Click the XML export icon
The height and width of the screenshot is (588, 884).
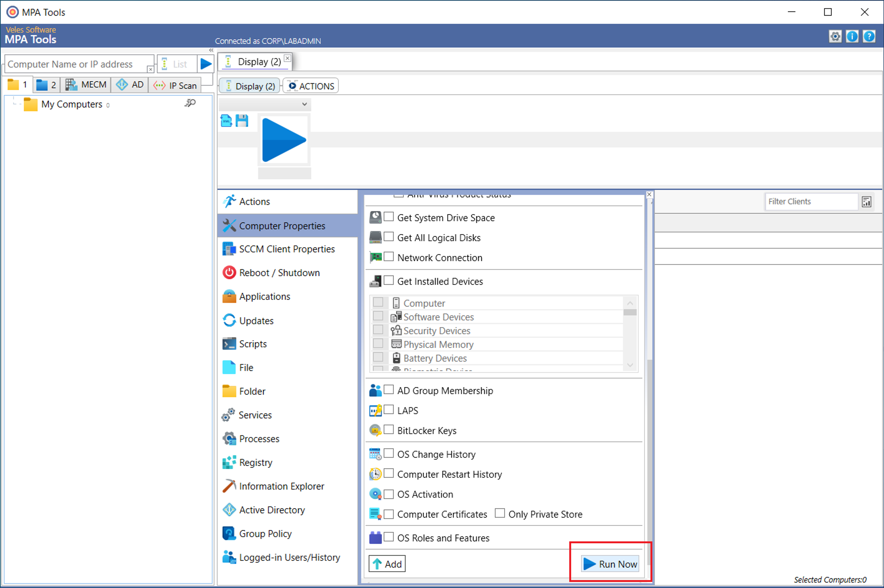click(226, 121)
